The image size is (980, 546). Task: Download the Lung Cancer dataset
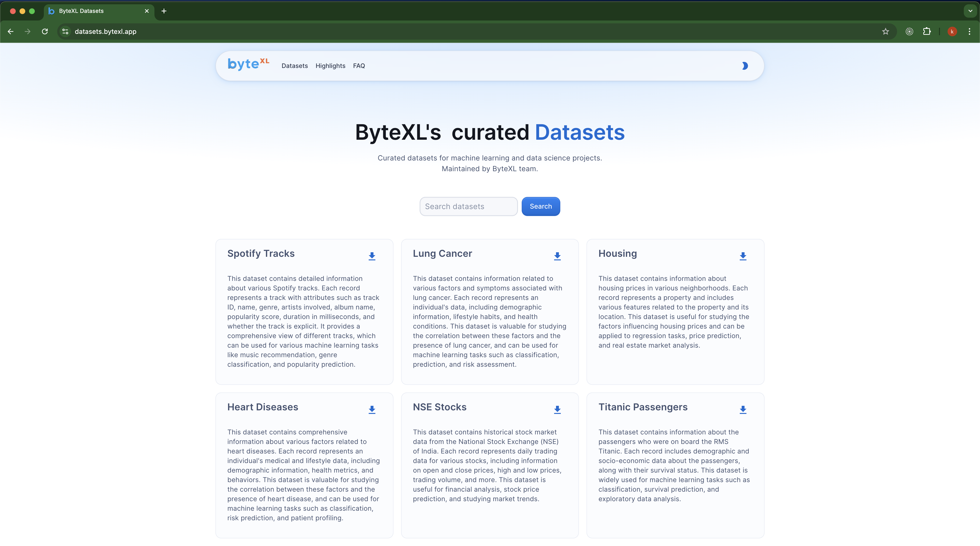pyautogui.click(x=557, y=256)
